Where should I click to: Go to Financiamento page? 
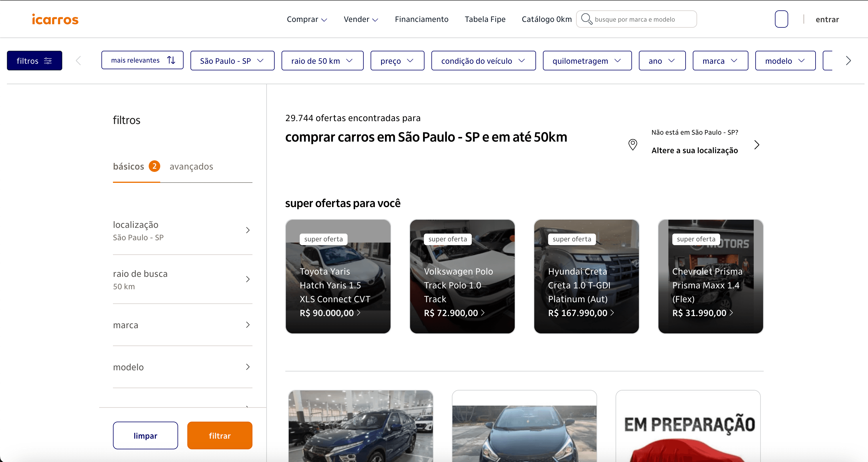[422, 19]
